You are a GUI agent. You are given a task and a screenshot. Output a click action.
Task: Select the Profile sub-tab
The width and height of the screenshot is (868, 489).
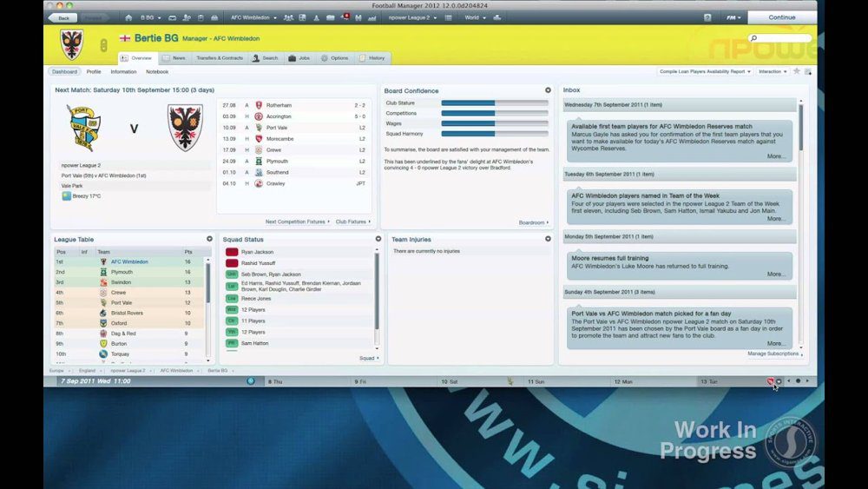94,71
